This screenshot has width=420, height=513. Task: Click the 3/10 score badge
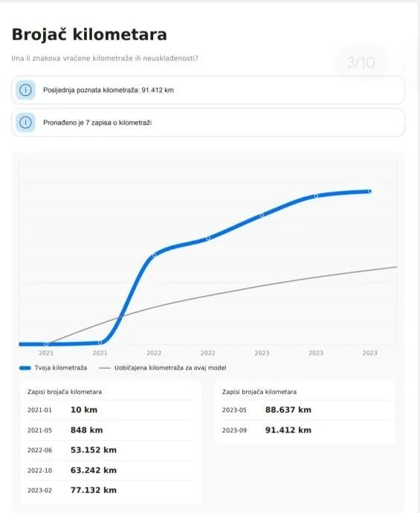pos(361,62)
